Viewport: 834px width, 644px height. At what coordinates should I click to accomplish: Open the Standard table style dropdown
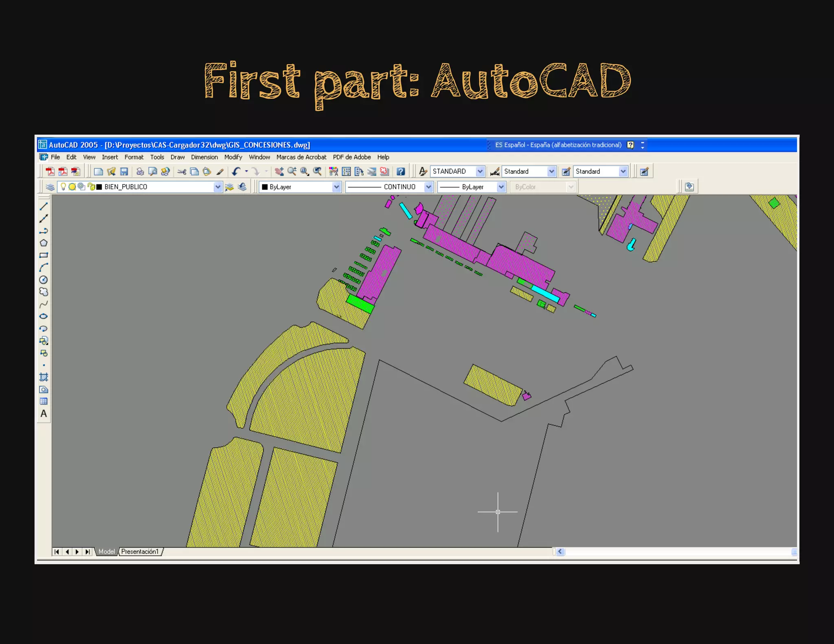click(623, 171)
